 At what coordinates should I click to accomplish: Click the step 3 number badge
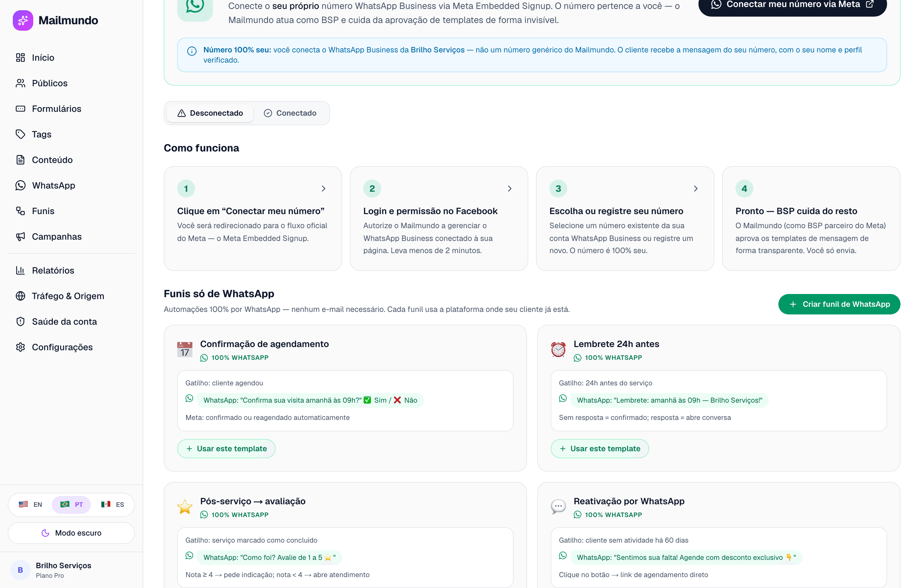558,189
